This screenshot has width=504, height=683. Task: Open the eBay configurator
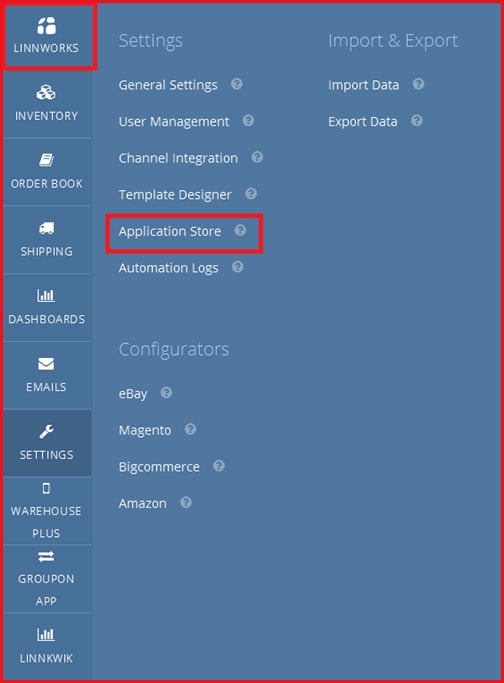point(133,394)
